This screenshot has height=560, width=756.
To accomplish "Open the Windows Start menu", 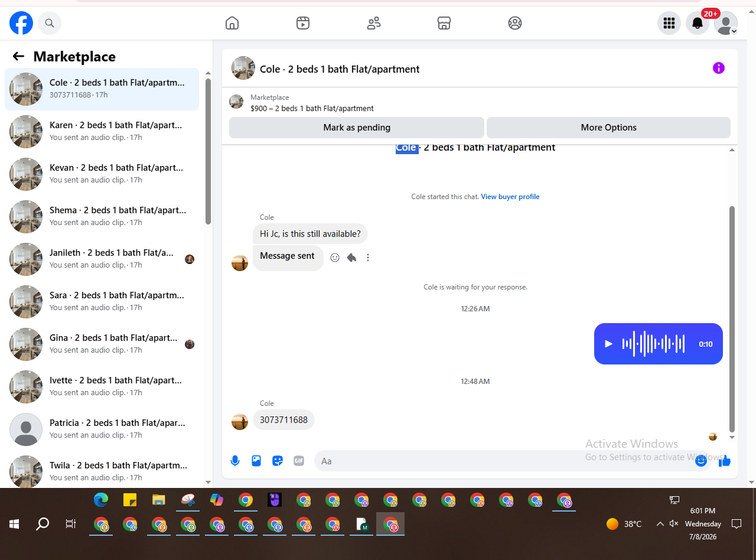I will coord(14,524).
